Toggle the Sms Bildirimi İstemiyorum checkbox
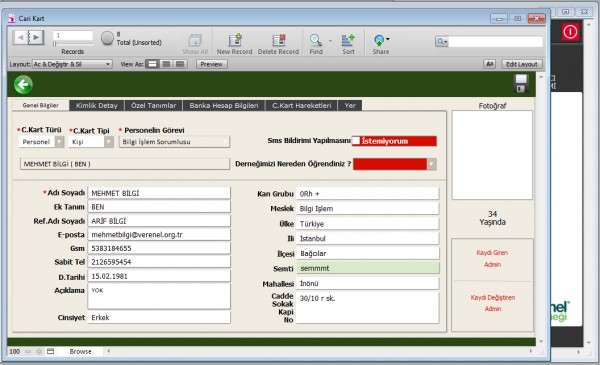 coord(356,141)
